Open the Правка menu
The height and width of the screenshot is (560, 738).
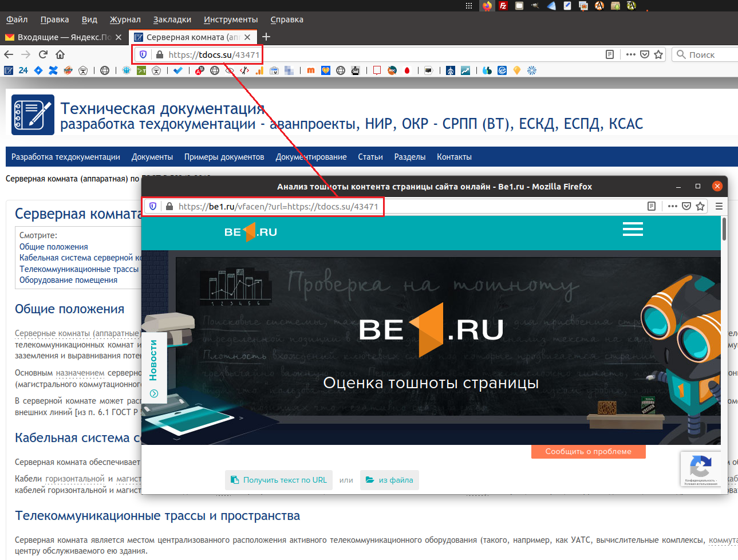54,19
